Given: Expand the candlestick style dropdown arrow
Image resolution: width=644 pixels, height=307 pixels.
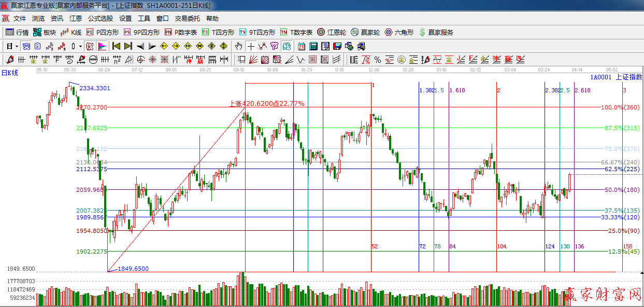Looking at the screenshot, I should click(80, 46).
